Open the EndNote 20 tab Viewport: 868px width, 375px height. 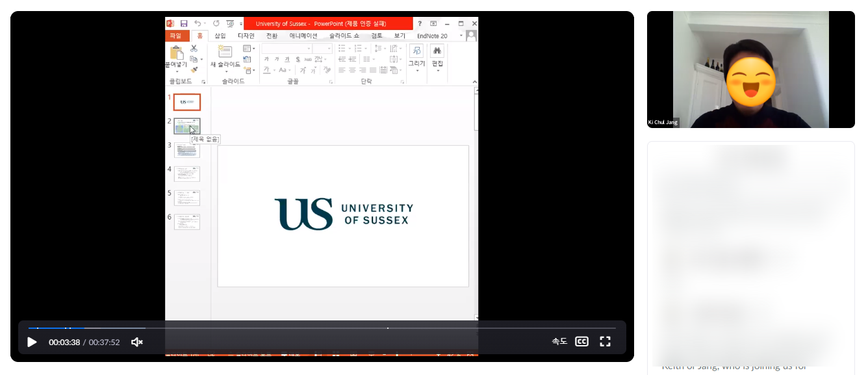(x=432, y=36)
